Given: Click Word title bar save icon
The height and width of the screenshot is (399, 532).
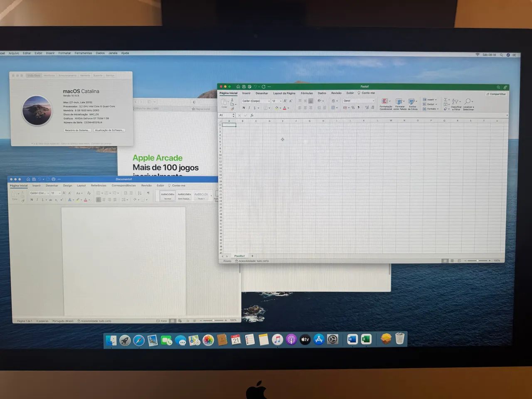Looking at the screenshot, I should [x=34, y=179].
